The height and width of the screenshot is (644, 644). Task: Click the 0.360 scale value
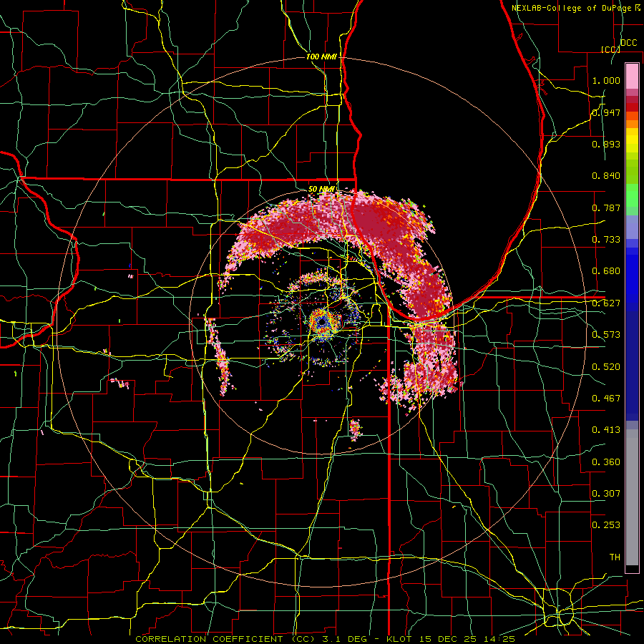pyautogui.click(x=606, y=462)
